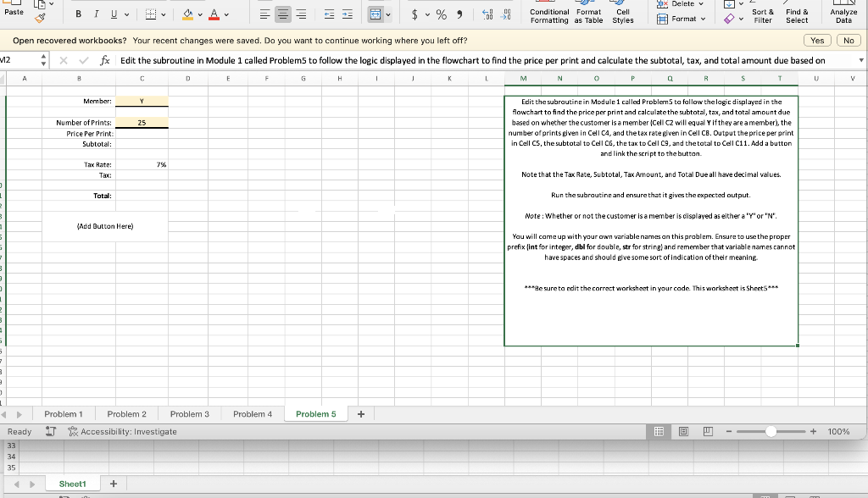
Task: Adjust the zoom slider in status bar
Action: tap(770, 431)
